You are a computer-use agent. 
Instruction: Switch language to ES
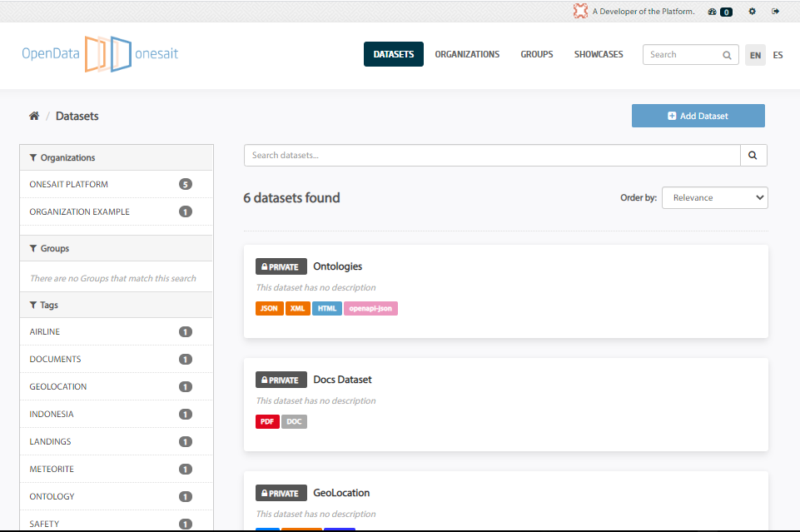(x=778, y=55)
